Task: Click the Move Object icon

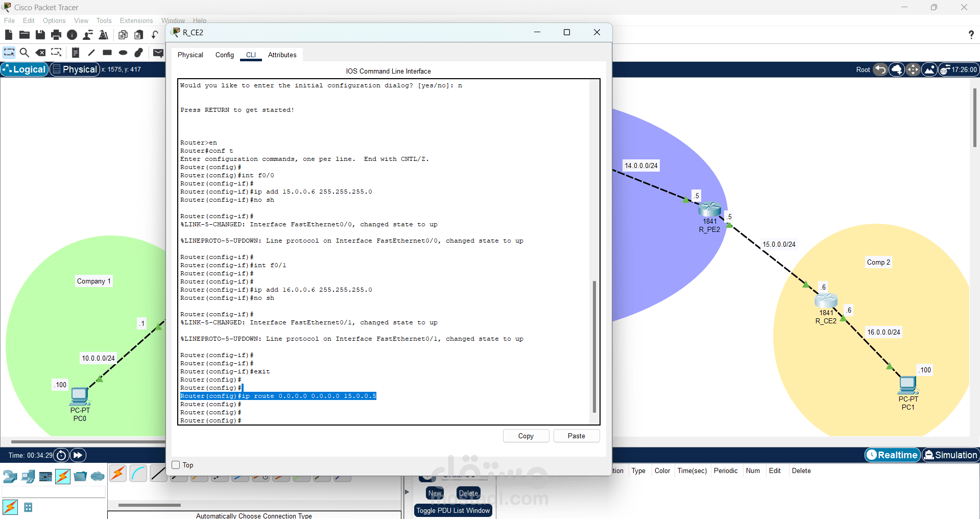Action: pos(913,69)
